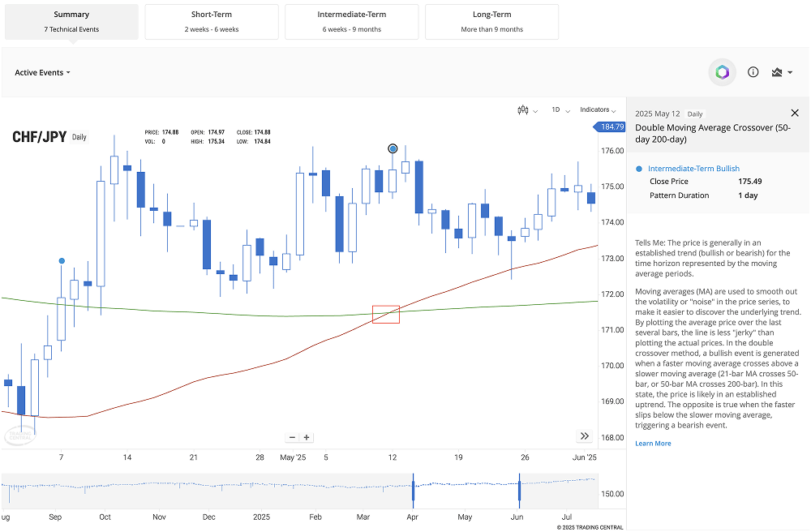Select the Short-Term tab

pos(211,21)
